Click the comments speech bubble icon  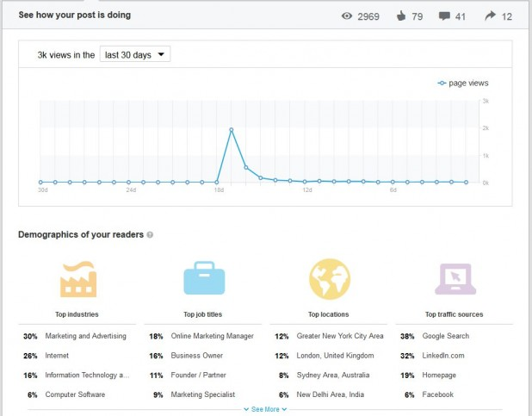(444, 16)
